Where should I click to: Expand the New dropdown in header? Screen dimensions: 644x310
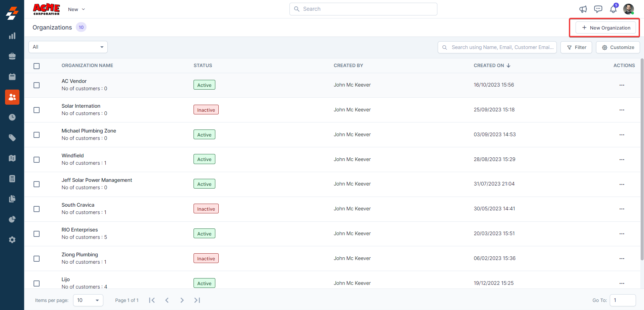76,9
